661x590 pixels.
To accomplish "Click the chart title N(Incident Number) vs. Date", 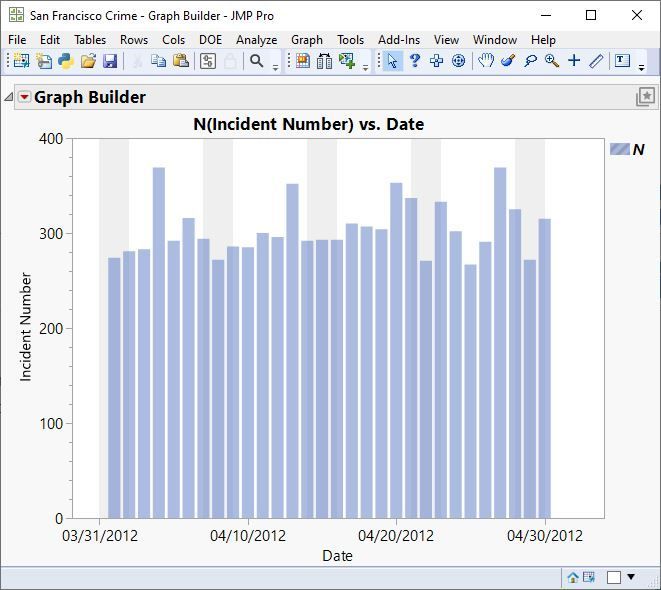I will coord(309,124).
